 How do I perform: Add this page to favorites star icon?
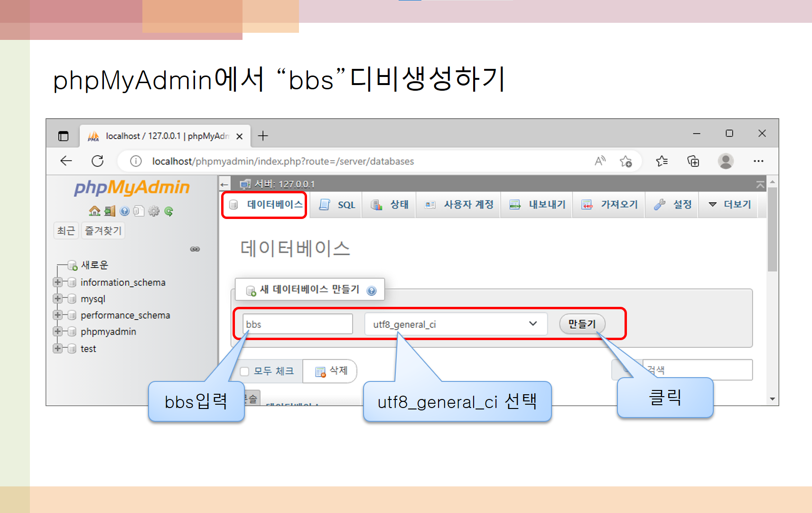(x=625, y=161)
